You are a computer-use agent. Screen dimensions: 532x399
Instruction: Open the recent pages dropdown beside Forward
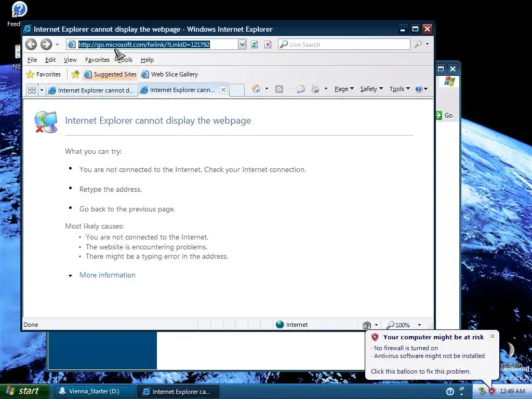57,45
